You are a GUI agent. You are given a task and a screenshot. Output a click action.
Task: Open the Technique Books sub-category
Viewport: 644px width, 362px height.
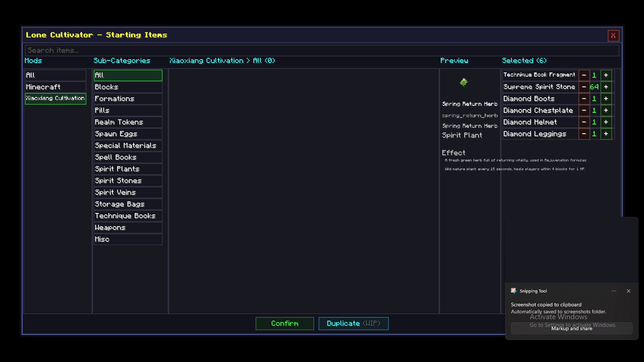[128, 216]
